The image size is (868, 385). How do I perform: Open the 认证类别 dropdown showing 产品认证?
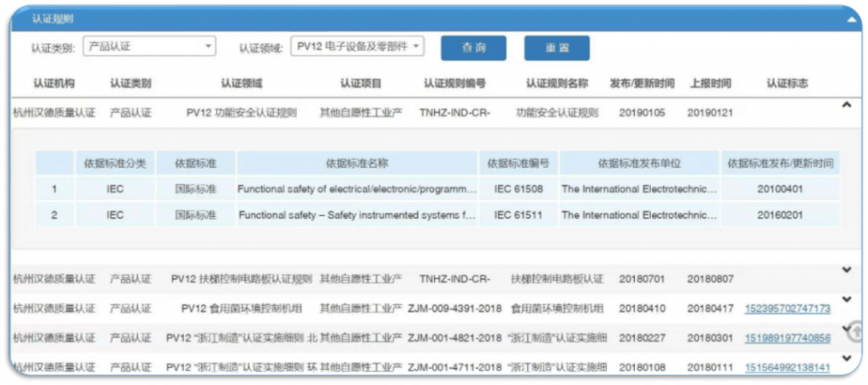(149, 47)
